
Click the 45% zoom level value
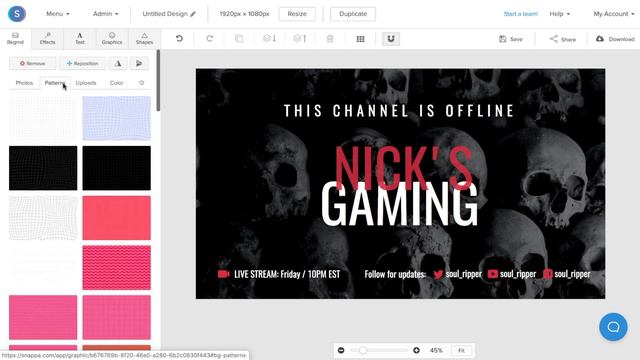click(436, 350)
